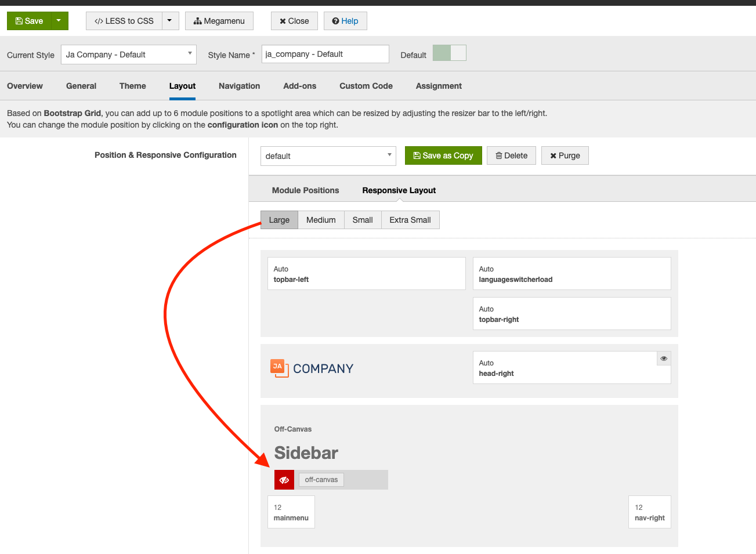Switch to the Overview tab
Viewport: 756px width, 554px height.
pyautogui.click(x=25, y=86)
